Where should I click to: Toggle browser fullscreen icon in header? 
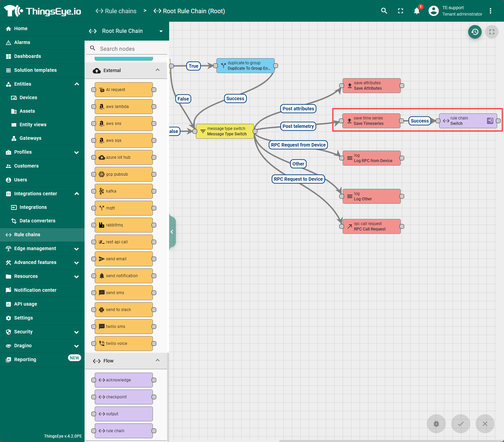click(x=400, y=11)
